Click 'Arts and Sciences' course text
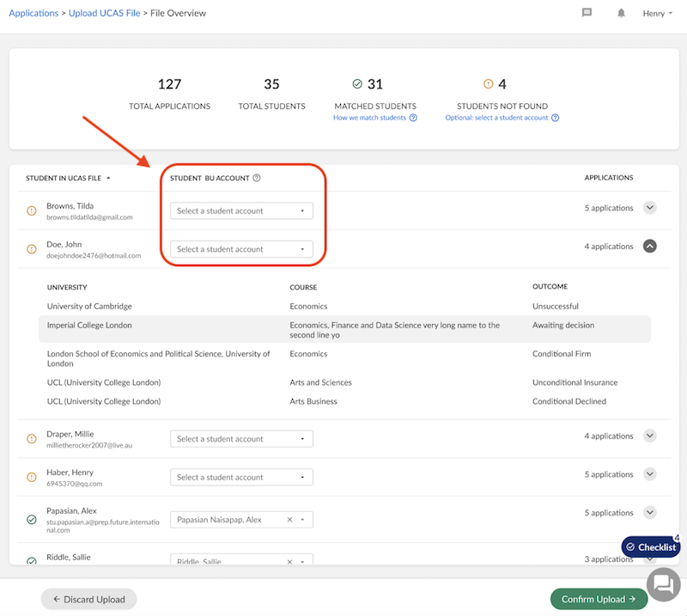Image resolution: width=687 pixels, height=616 pixels. [x=320, y=382]
